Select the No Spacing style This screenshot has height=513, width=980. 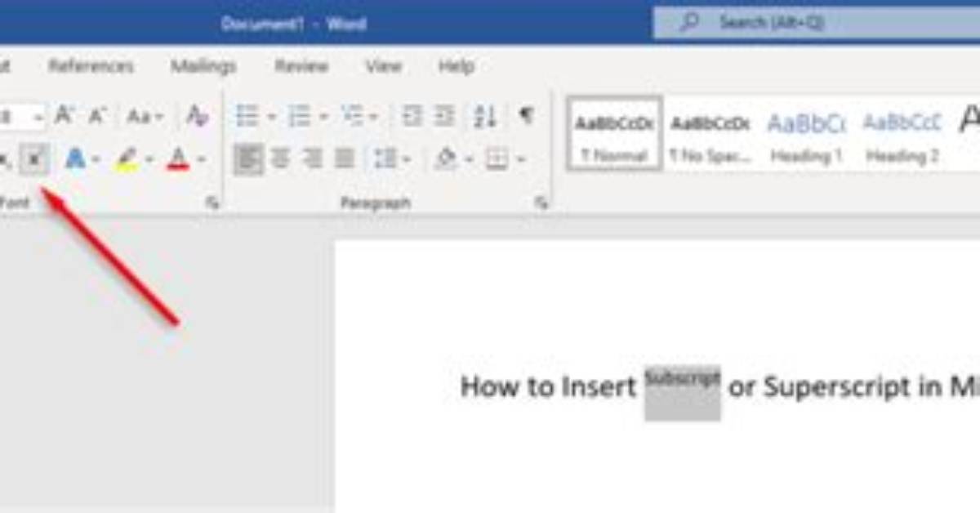pos(710,133)
